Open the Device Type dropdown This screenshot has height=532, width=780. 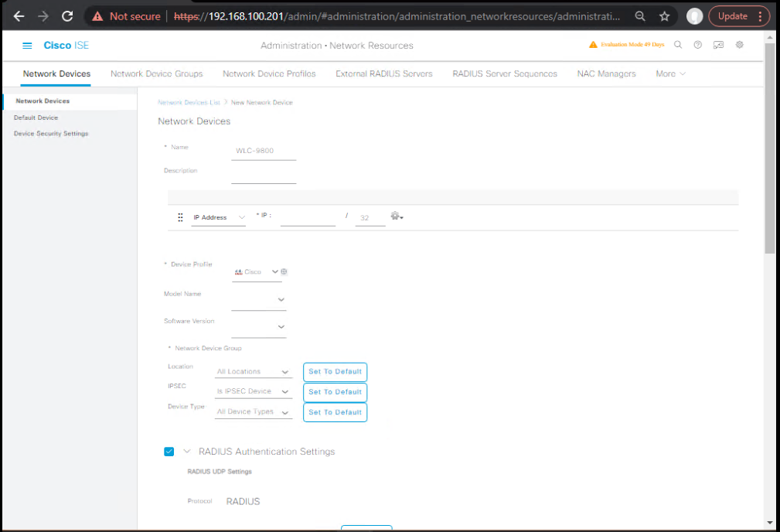(x=254, y=412)
